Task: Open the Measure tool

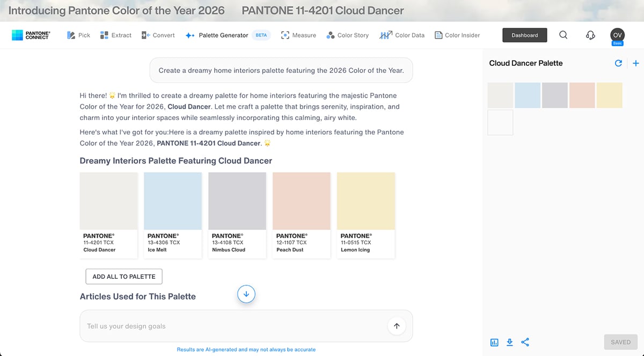Action: click(299, 35)
